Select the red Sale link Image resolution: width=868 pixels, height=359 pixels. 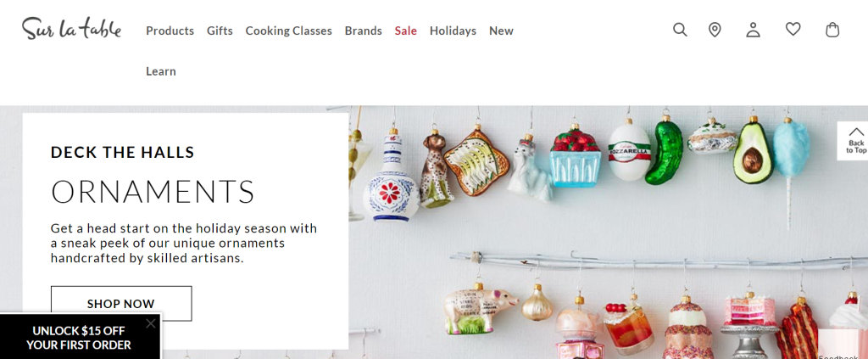point(406,31)
